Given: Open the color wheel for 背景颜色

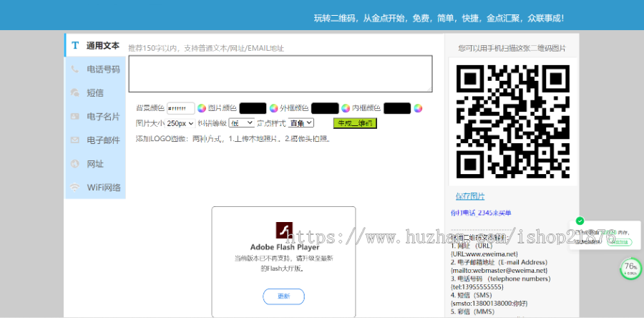Looking at the screenshot, I should 201,108.
